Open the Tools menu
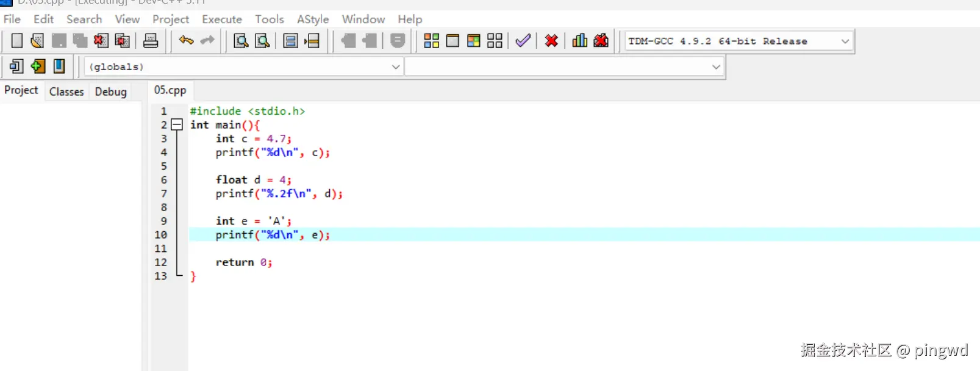The width and height of the screenshot is (980, 371). [x=270, y=19]
